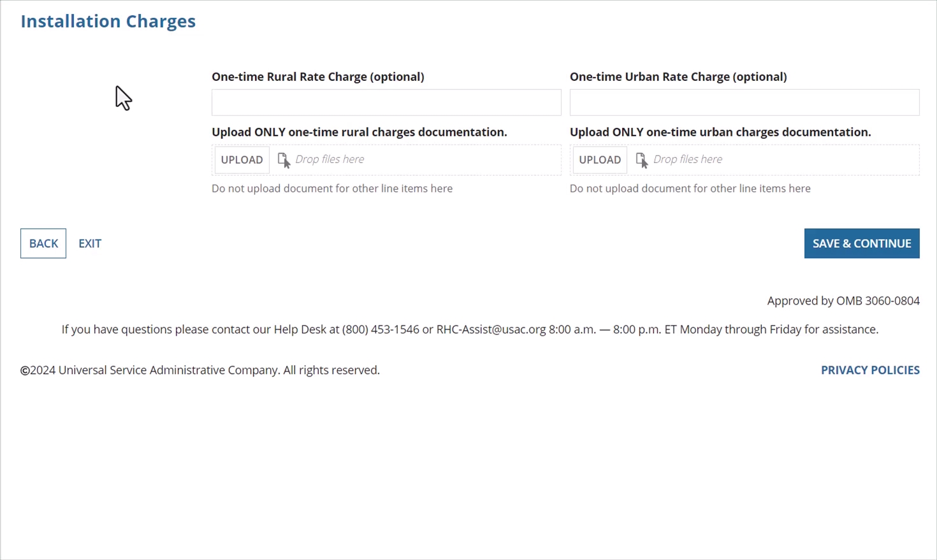The height and width of the screenshot is (560, 937).
Task: Focus the One-time Urban Rate Charge field
Action: 745,103
